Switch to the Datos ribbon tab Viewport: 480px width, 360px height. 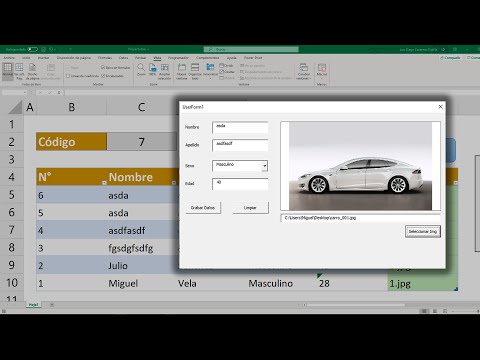pos(123,58)
